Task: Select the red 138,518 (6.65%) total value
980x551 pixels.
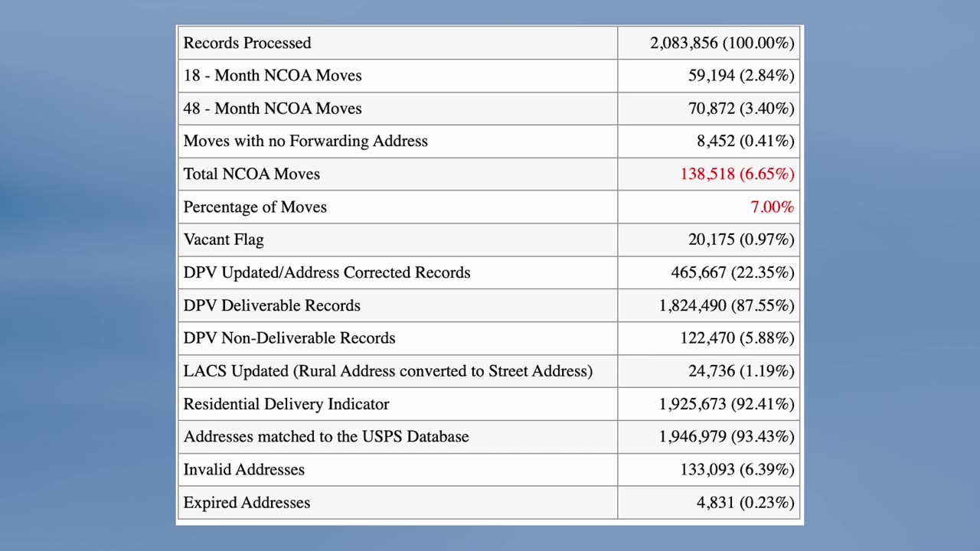Action: [737, 174]
